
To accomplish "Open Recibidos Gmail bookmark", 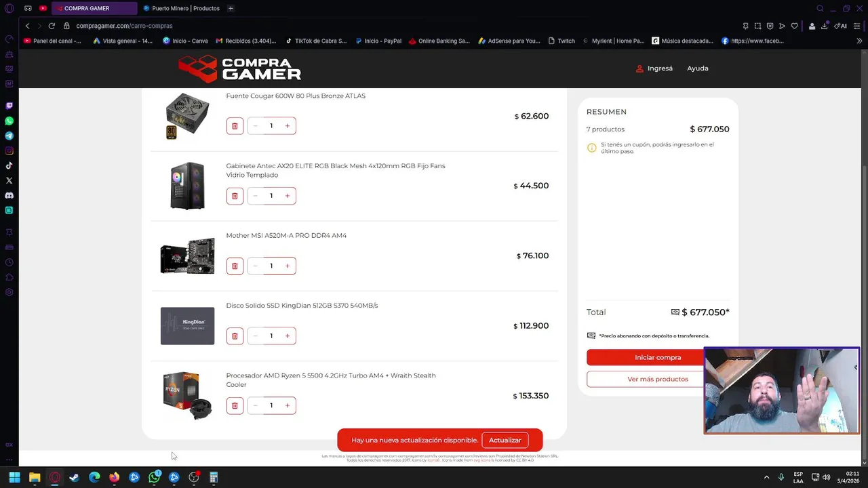I will (245, 41).
